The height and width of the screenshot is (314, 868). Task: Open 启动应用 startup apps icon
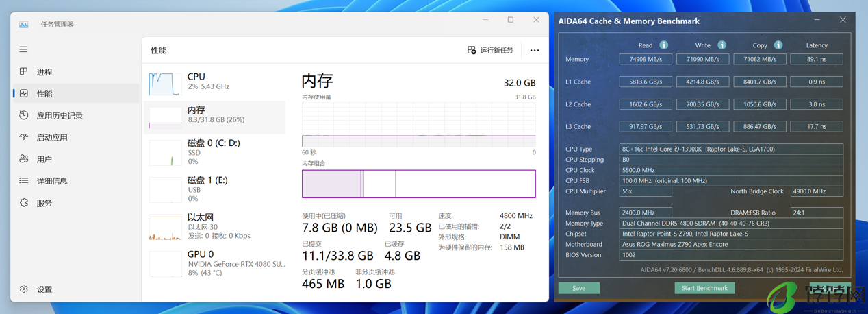pos(24,137)
